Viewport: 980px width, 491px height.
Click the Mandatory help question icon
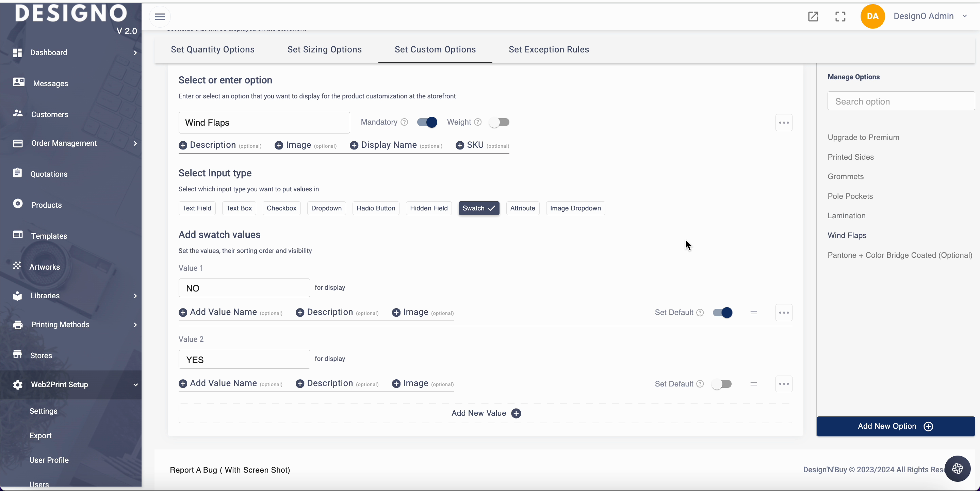[404, 122]
